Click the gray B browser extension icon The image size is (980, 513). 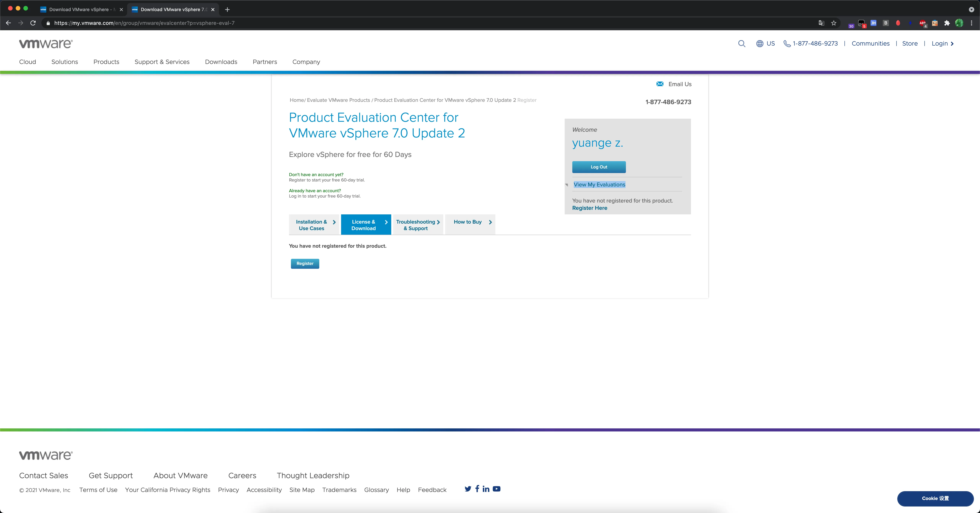pos(886,23)
